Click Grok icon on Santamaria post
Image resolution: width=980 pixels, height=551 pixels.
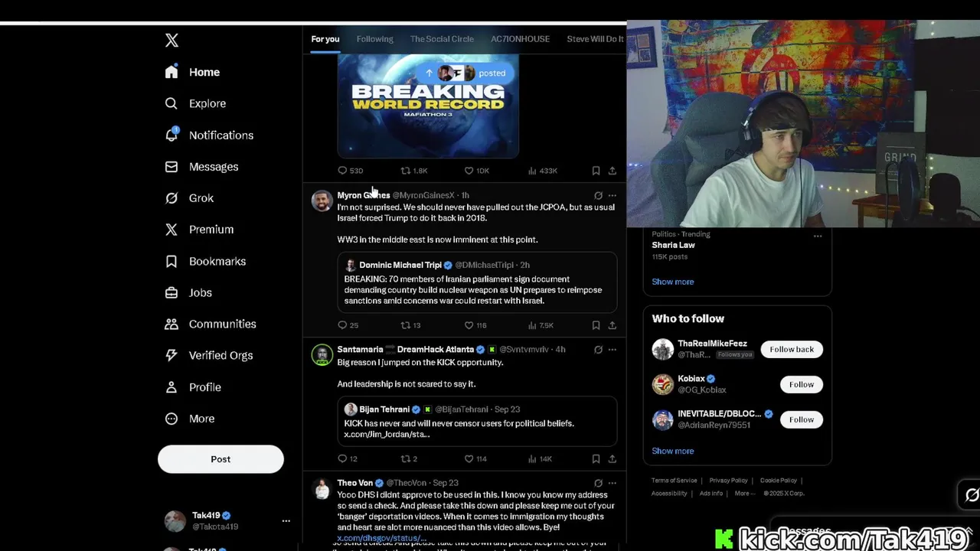pos(598,350)
